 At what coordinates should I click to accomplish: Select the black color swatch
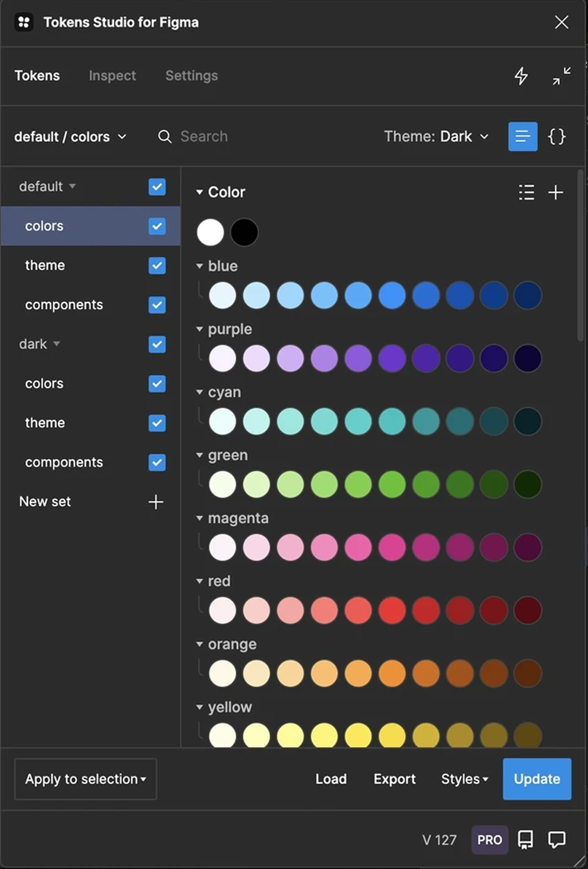click(x=244, y=232)
